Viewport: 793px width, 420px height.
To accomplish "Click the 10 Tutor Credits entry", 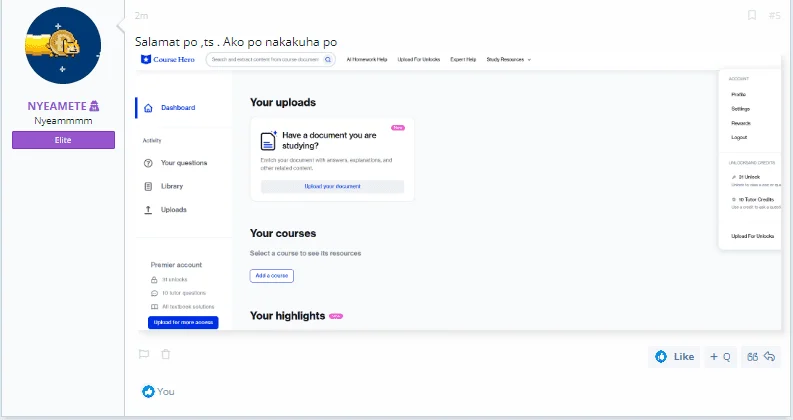I will click(756, 199).
